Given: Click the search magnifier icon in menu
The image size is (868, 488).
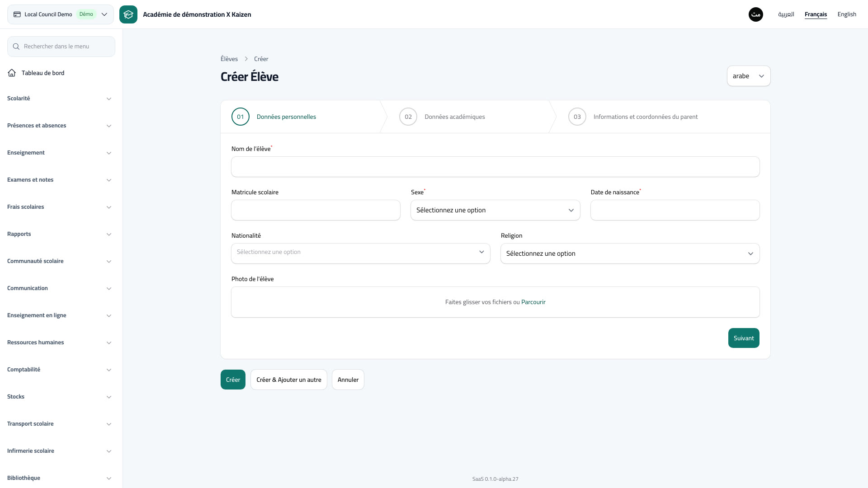Looking at the screenshot, I should pyautogui.click(x=16, y=47).
